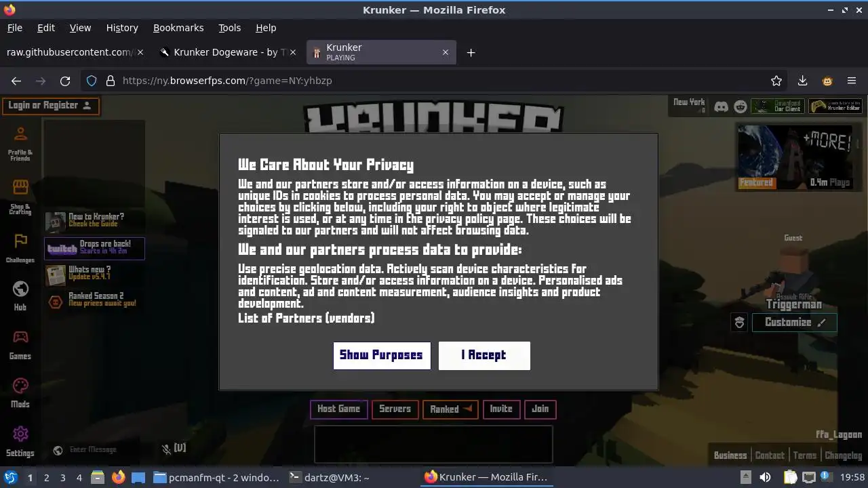Go back in Firefox navigation

point(16,81)
